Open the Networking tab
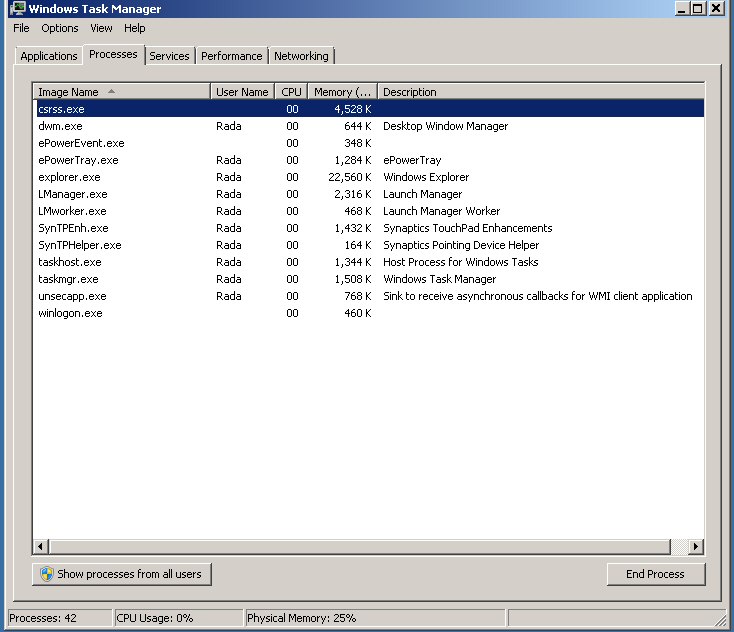This screenshot has width=734, height=632. (301, 56)
